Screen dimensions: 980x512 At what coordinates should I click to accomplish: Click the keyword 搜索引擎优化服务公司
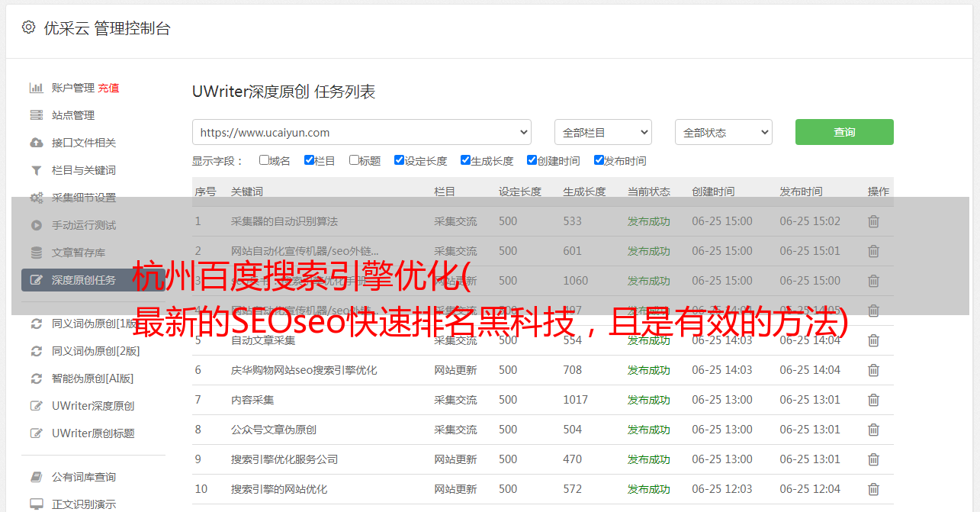(x=284, y=459)
